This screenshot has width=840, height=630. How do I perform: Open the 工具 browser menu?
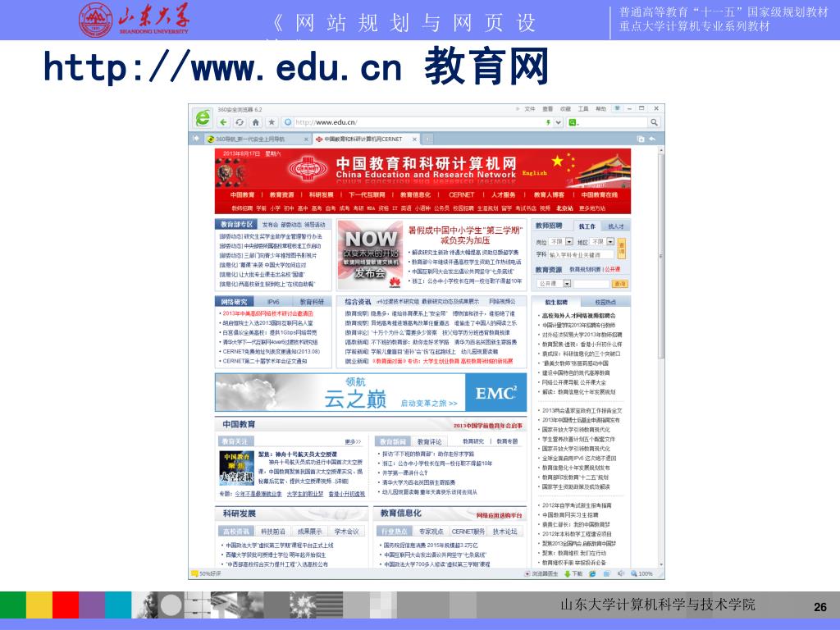[x=583, y=109]
